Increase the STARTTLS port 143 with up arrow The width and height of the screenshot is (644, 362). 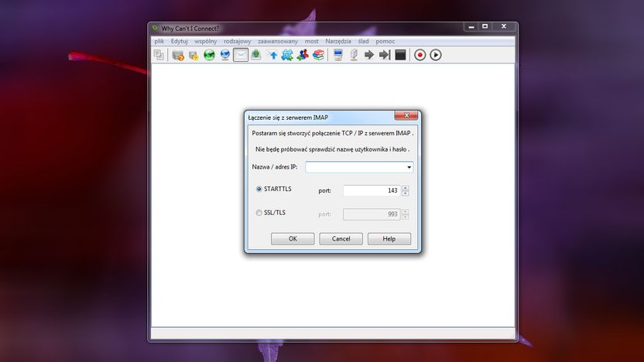click(x=406, y=188)
